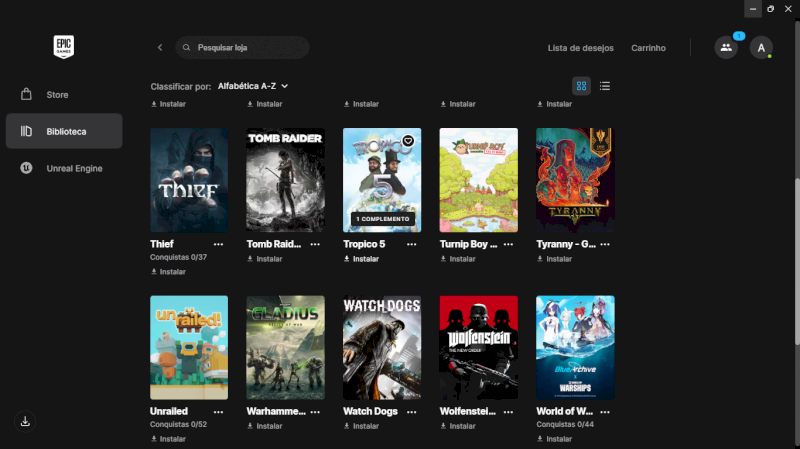Click the Thief title text
Image resolution: width=800 pixels, height=449 pixels.
[x=162, y=244]
